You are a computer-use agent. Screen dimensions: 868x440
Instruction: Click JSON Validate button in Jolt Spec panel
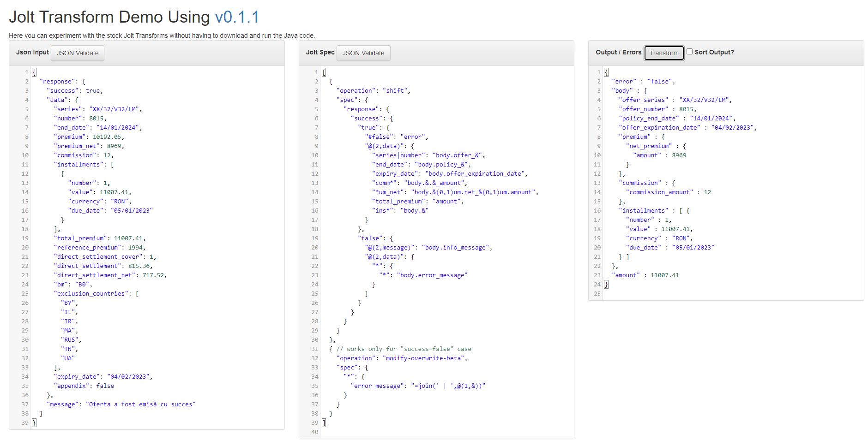click(363, 53)
